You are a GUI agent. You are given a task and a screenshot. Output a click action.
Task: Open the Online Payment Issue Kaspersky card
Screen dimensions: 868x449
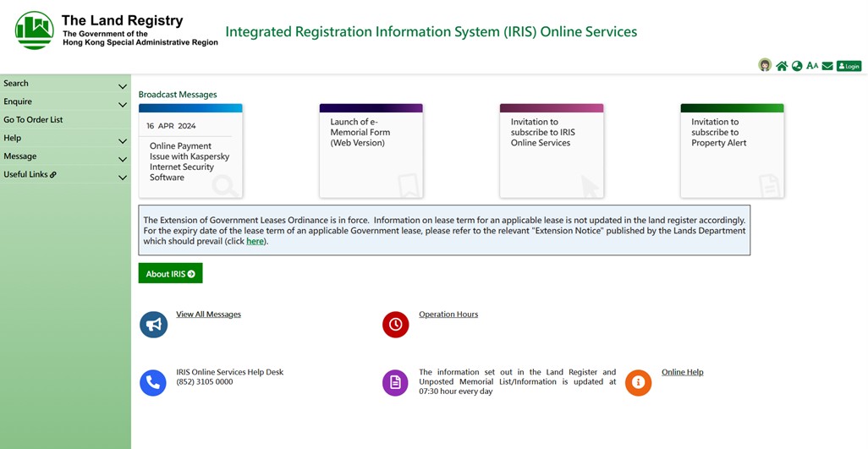tap(190, 152)
